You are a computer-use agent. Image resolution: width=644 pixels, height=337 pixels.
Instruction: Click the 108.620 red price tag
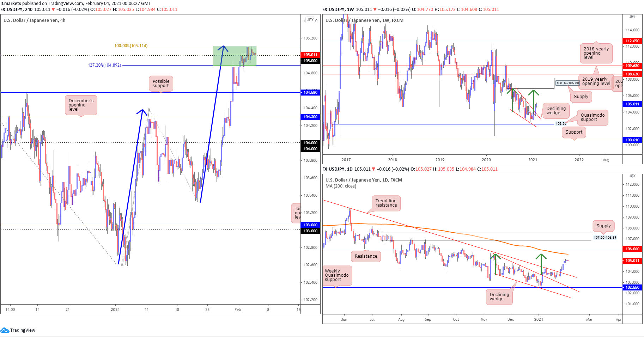pyautogui.click(x=632, y=74)
